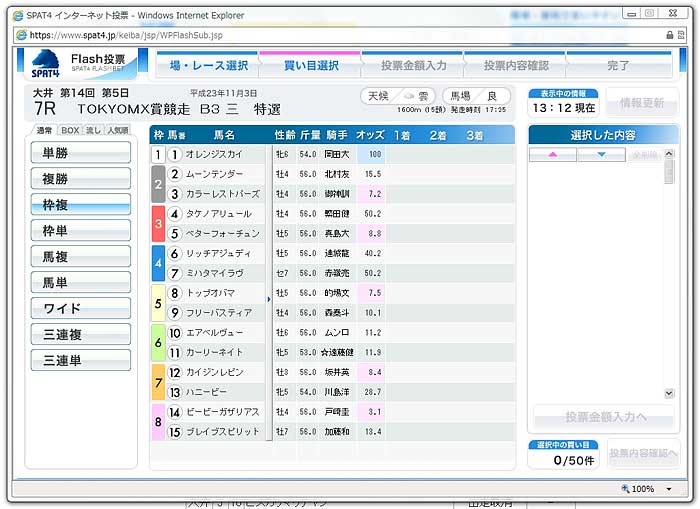Click horse number 1 circle オレンジスカイ
700x509 pixels.
[174, 155]
